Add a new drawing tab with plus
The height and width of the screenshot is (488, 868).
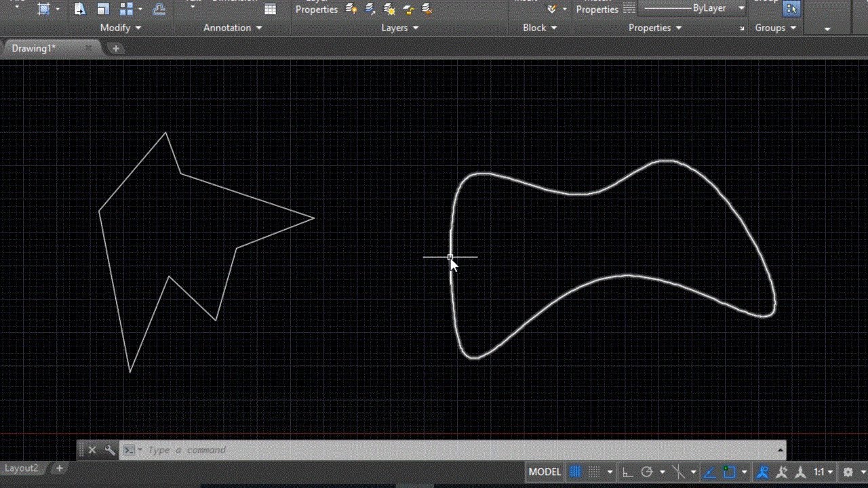pos(116,48)
